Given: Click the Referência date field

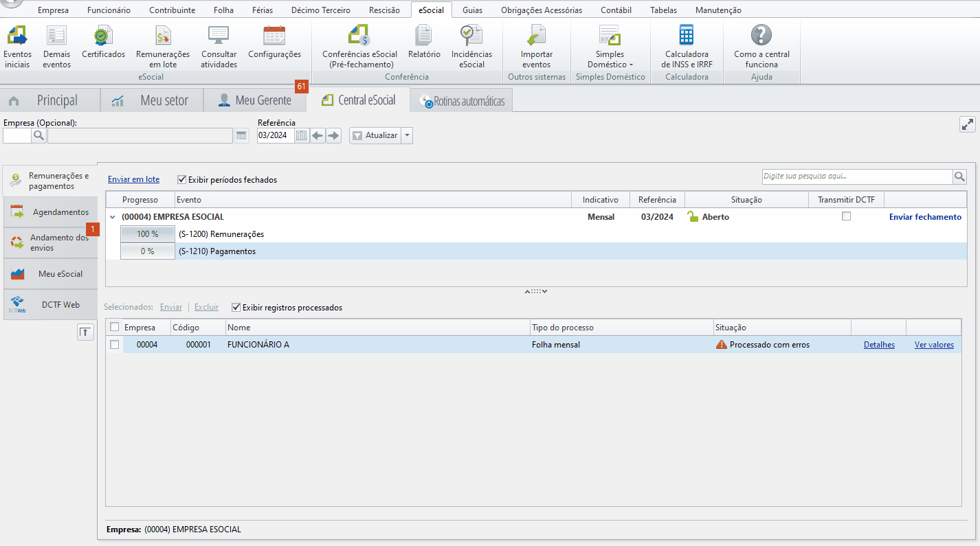Looking at the screenshot, I should click(276, 136).
